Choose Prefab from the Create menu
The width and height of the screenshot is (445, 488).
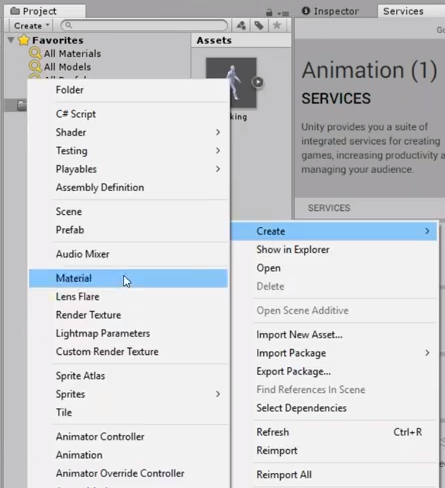[129, 230]
